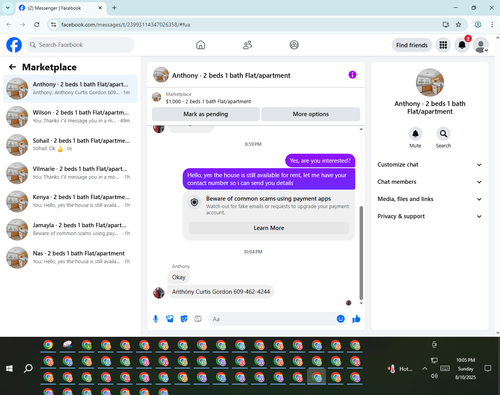Open the Menu grid icon
This screenshot has width=500, height=395.
(443, 45)
